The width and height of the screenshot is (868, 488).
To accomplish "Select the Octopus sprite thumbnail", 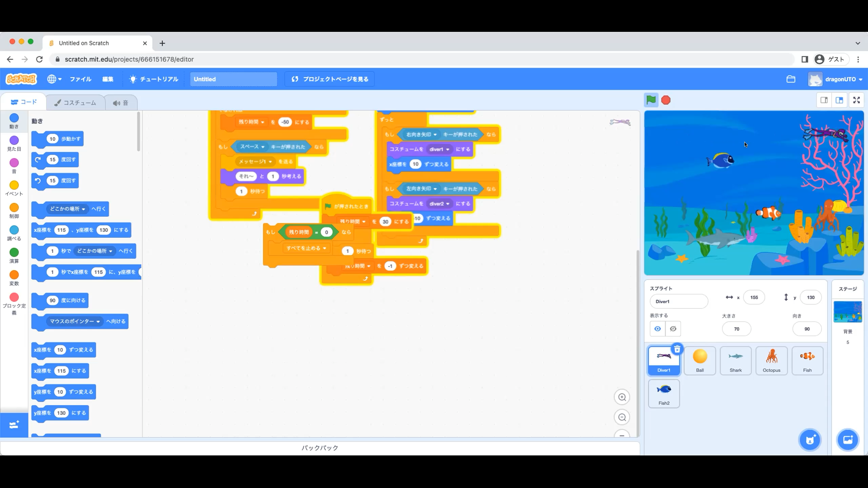I will [771, 361].
